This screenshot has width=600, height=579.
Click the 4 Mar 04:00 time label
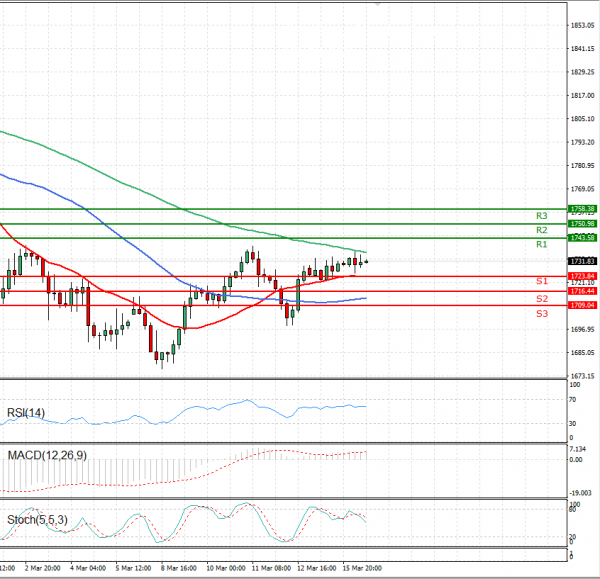coord(88,568)
